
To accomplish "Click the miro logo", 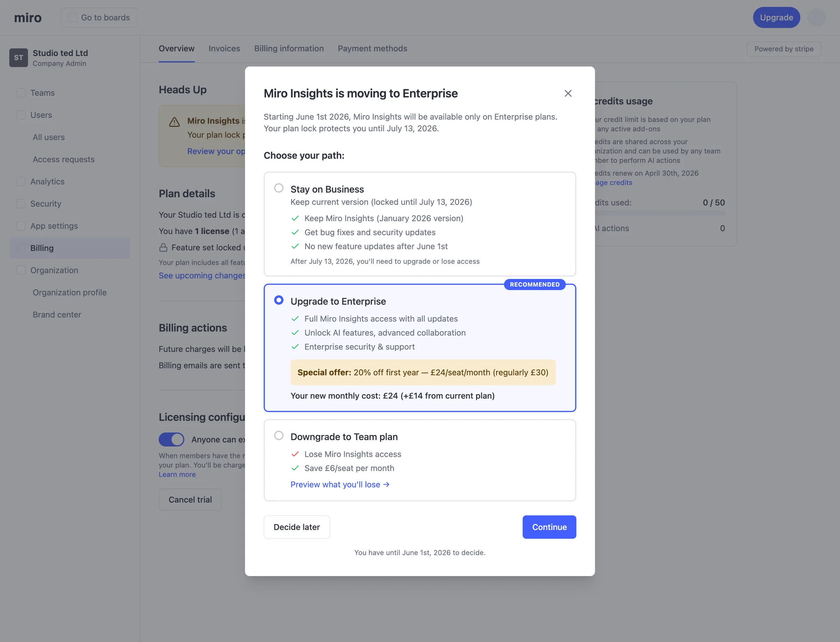I will pyautogui.click(x=28, y=18).
